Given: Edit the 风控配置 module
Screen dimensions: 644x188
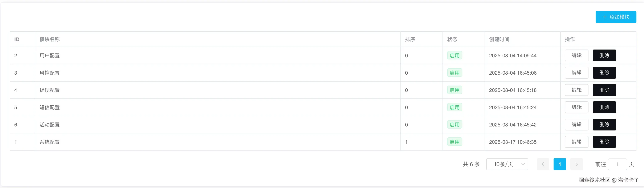Looking at the screenshot, I should click(576, 73).
